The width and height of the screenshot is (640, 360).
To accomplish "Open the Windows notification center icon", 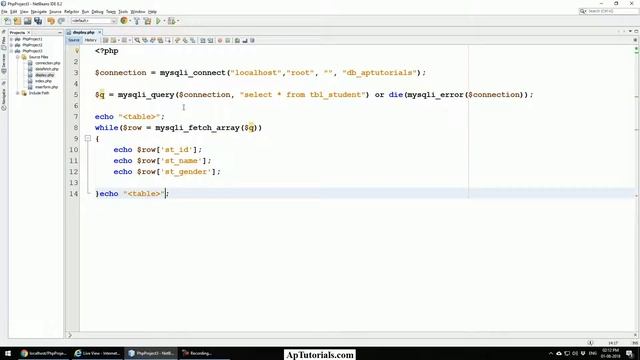I will (629, 353).
